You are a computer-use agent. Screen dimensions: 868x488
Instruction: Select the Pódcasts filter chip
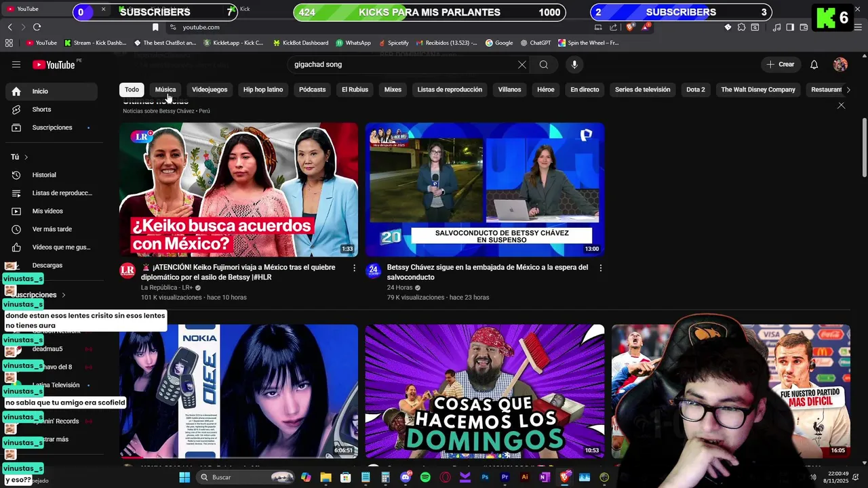coord(313,89)
